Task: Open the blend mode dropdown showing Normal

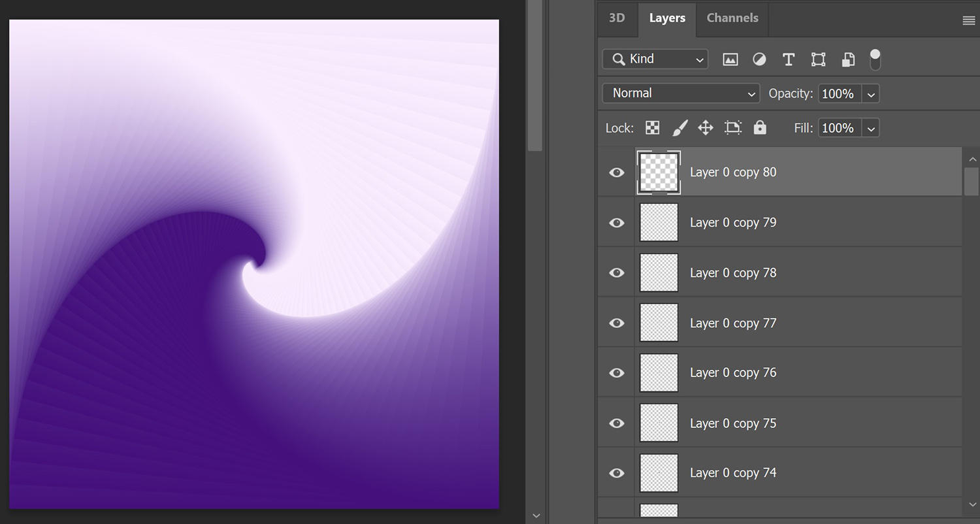Action: pyautogui.click(x=681, y=93)
